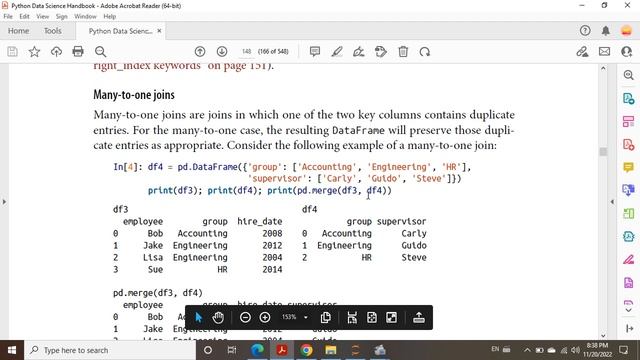Open Combine Files tool in sidebar
Screen dimensions: 640x360
629,190
